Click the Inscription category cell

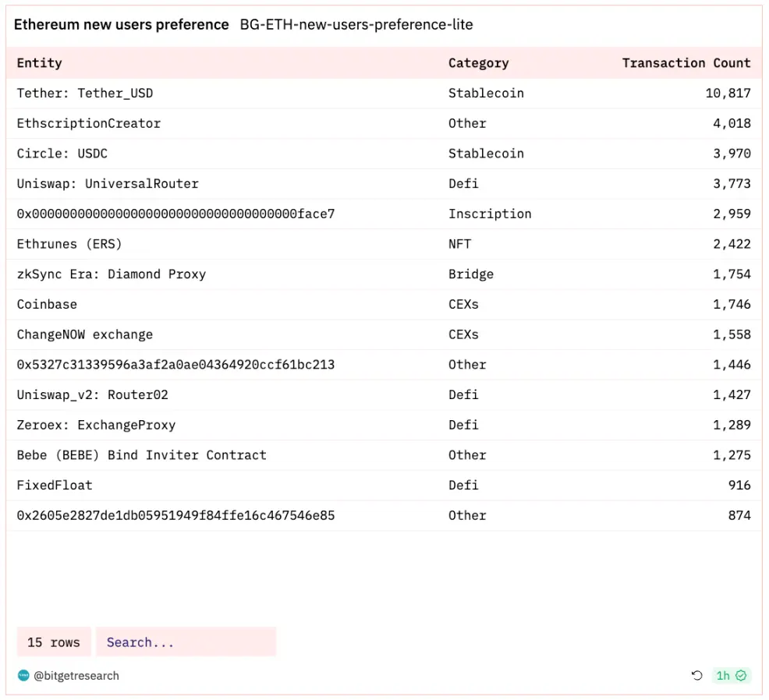tap(490, 214)
